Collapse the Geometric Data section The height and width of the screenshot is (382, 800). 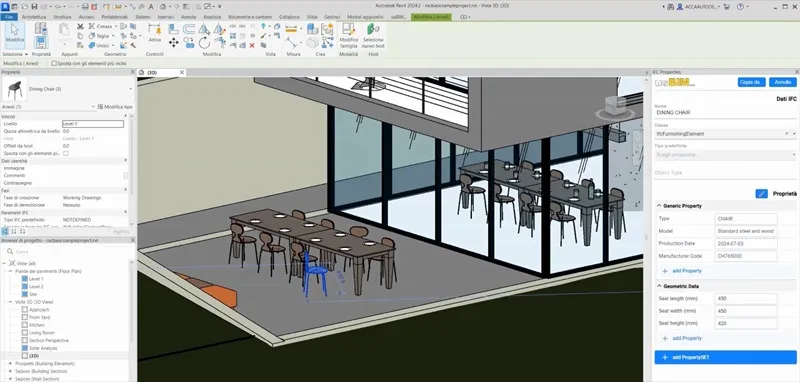click(x=659, y=286)
